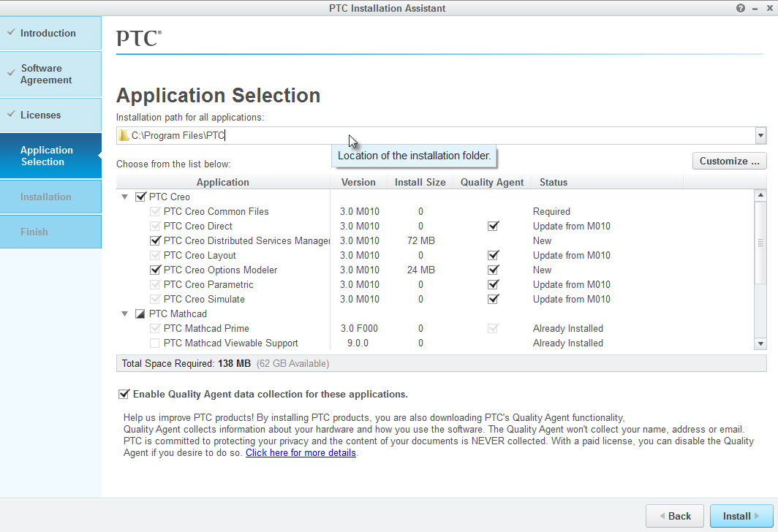Click the help question mark icon

point(740,8)
